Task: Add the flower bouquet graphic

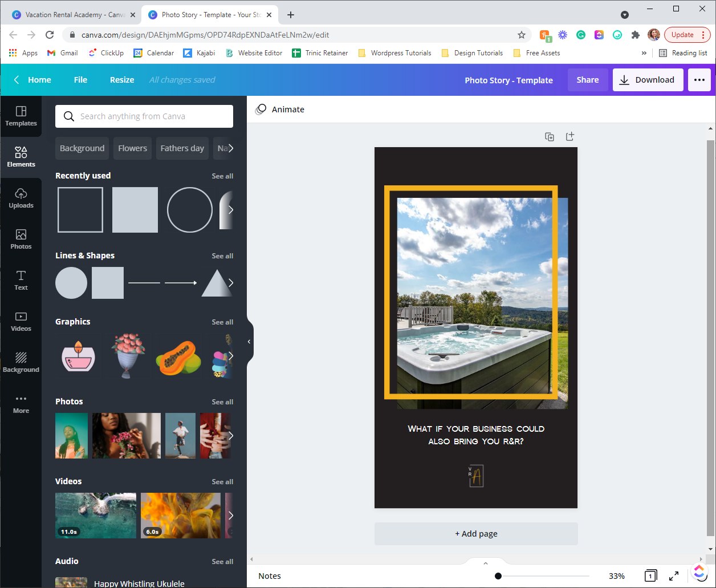Action: (128, 356)
